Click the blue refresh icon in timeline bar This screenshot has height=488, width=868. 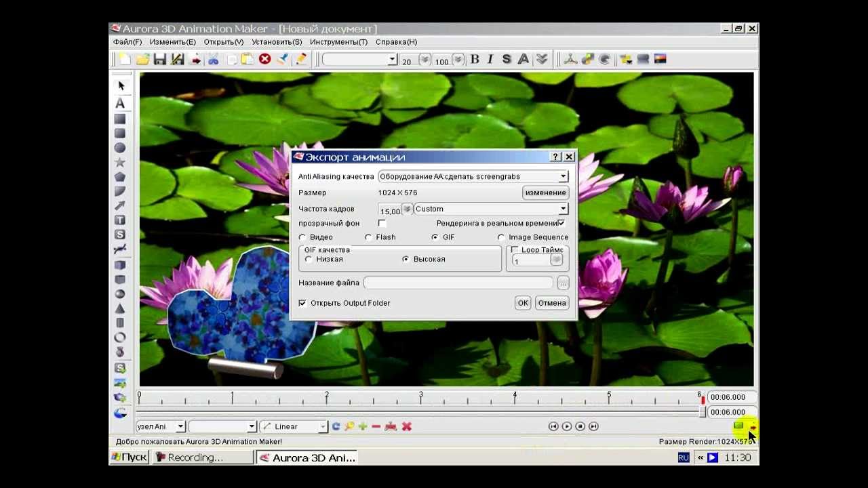[336, 426]
